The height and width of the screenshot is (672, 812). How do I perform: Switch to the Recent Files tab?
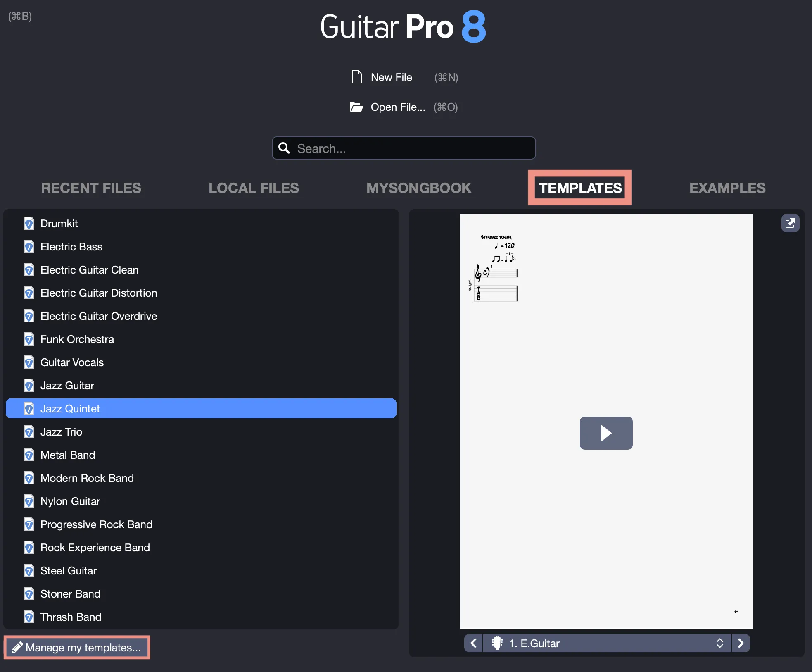pyautogui.click(x=91, y=188)
